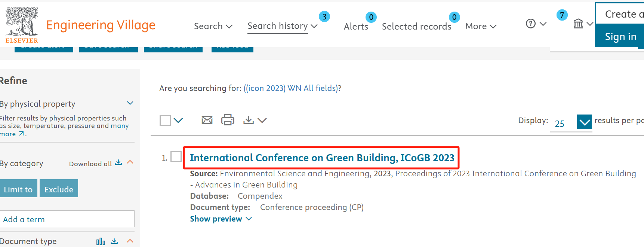The width and height of the screenshot is (644, 247).
Task: Expand the By physical property section
Action: (130, 103)
